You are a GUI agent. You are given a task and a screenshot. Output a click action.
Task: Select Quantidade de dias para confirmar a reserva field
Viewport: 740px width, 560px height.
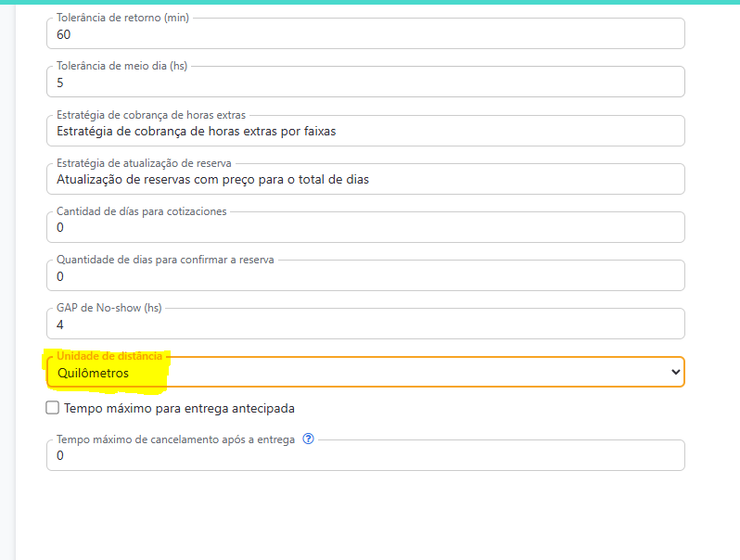coord(365,276)
